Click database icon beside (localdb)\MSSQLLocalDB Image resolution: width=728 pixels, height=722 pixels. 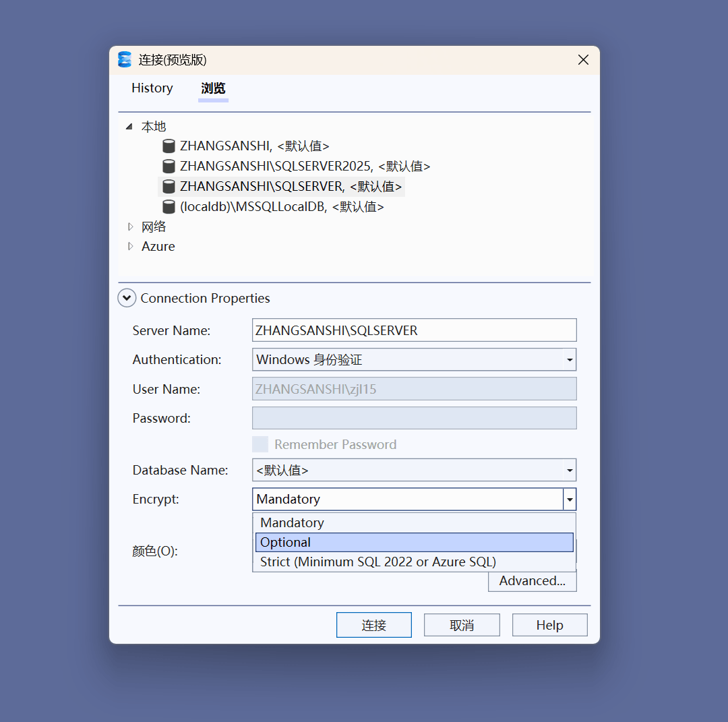pos(169,206)
